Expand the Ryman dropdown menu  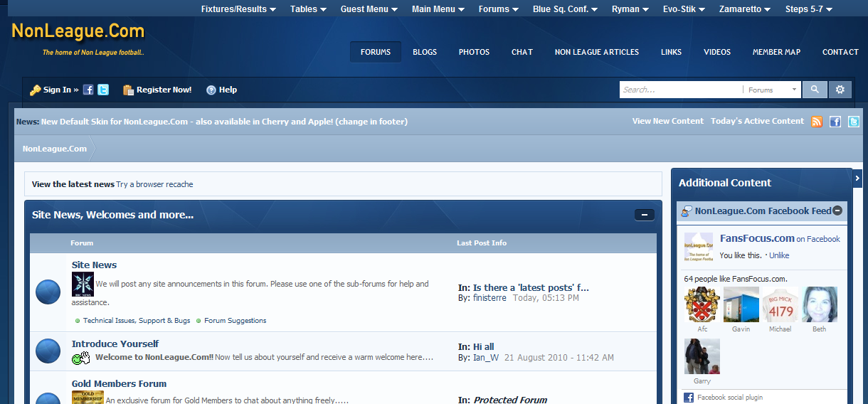(x=630, y=9)
